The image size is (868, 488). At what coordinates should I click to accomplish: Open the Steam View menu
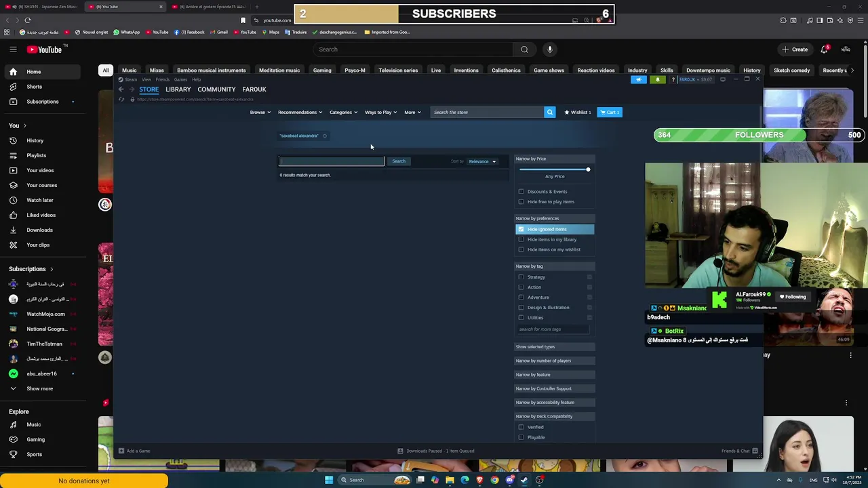point(146,79)
